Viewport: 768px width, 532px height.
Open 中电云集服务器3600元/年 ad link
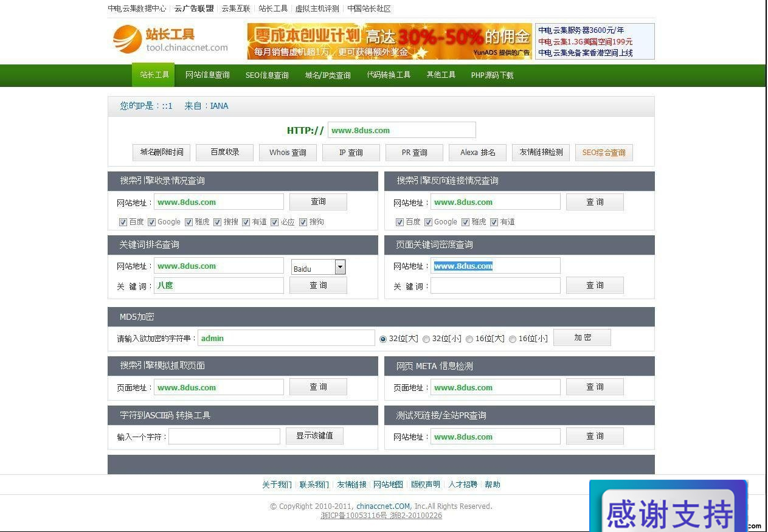coord(581,30)
